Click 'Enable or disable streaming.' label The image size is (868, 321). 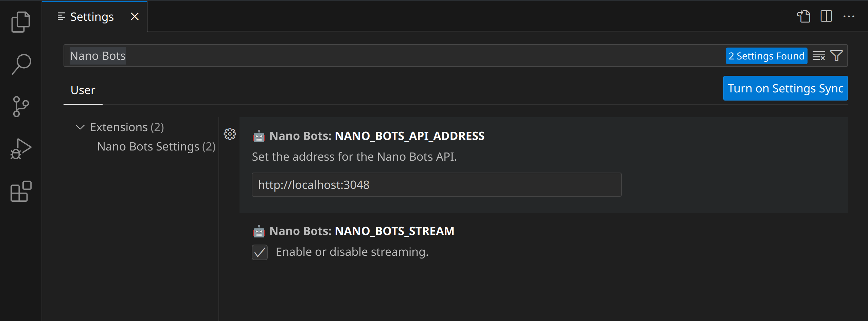[352, 252]
